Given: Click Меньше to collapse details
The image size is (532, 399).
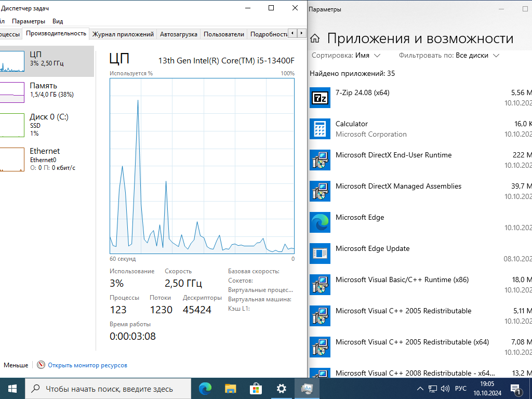Looking at the screenshot, I should 16,365.
